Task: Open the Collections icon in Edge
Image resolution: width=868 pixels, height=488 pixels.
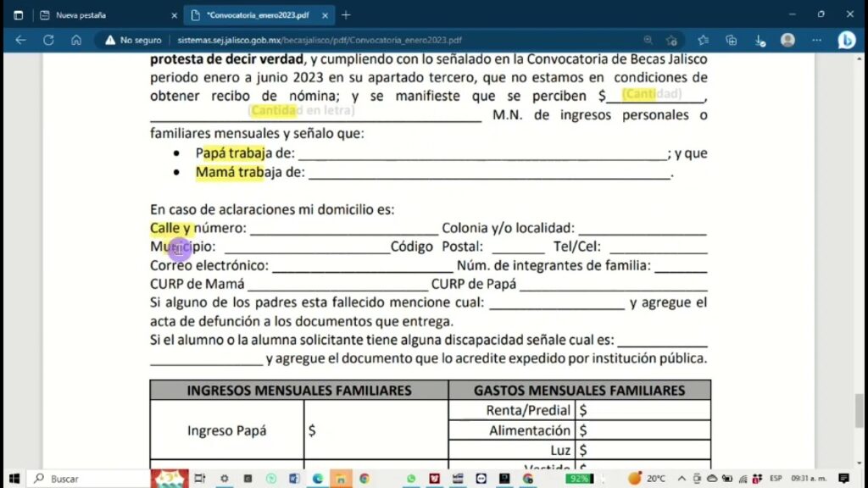Action: 731,40
